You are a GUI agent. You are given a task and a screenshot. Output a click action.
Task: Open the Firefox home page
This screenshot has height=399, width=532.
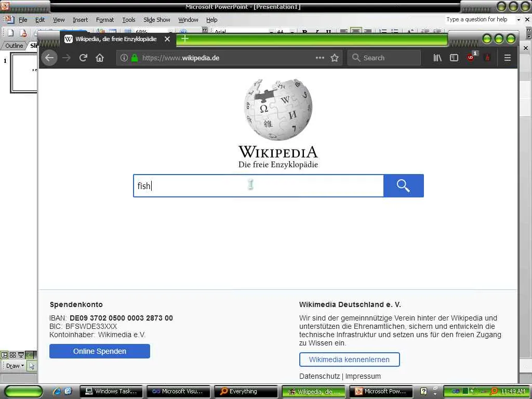(x=100, y=58)
